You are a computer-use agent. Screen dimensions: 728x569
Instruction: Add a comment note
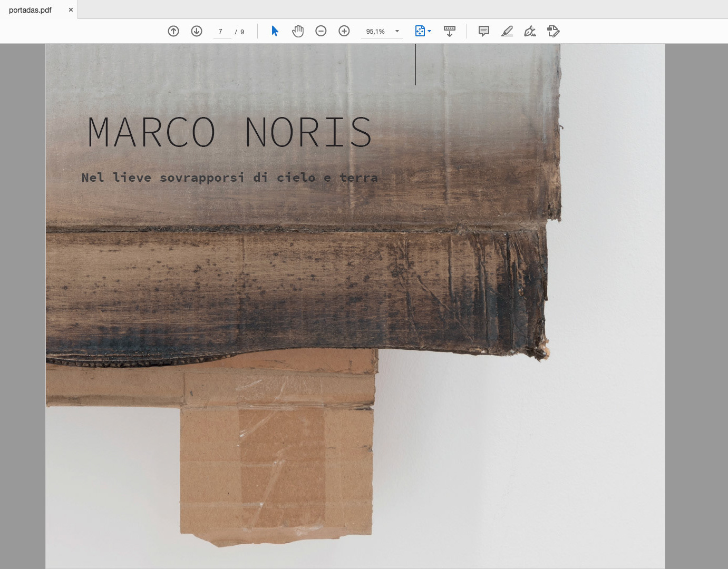tap(484, 31)
